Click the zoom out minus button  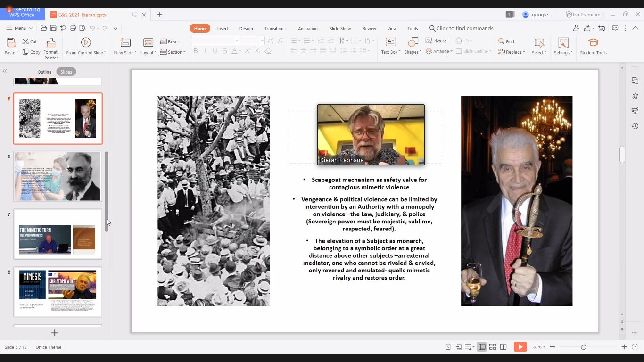point(553,347)
